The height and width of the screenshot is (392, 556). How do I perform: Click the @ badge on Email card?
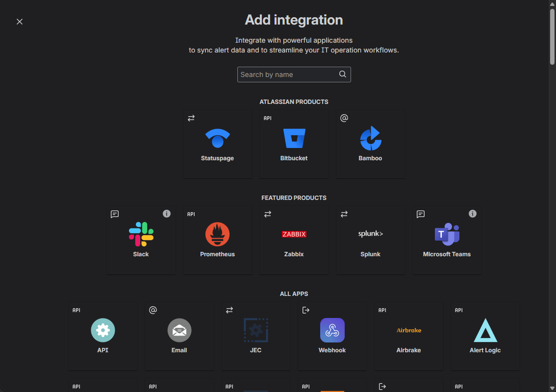click(x=153, y=310)
